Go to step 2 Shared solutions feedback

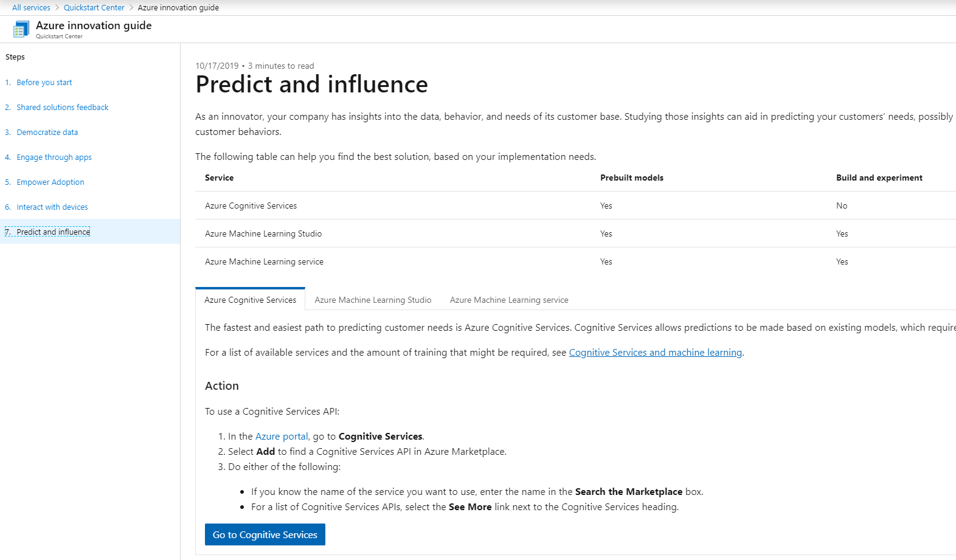pos(63,108)
